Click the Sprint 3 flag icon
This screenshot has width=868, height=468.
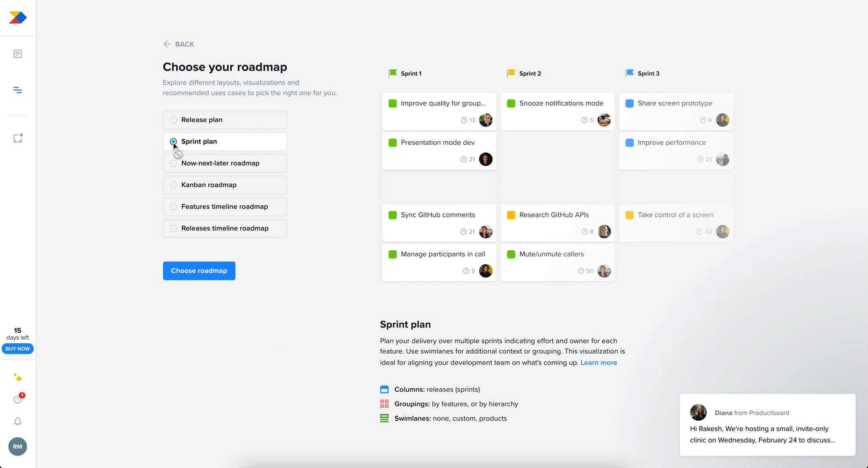coord(629,73)
